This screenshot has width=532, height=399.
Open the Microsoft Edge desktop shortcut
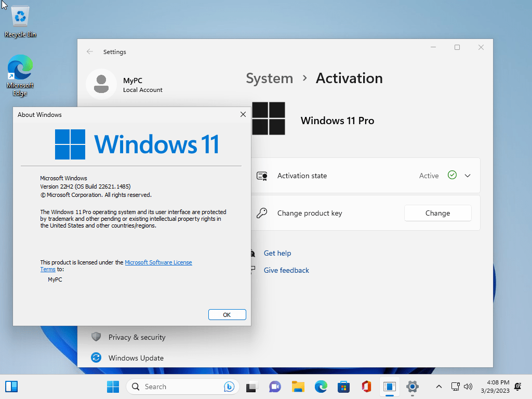(x=20, y=75)
